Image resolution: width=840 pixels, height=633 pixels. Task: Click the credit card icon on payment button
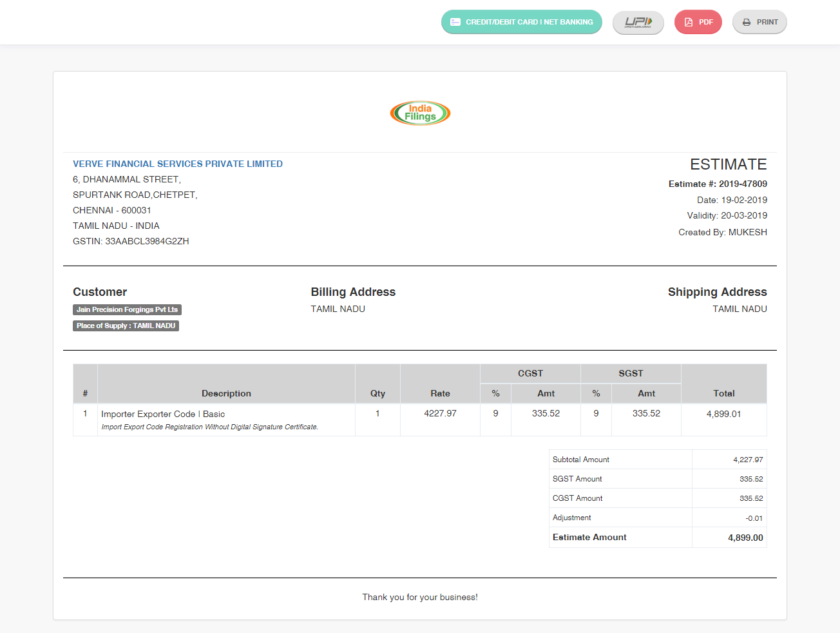(457, 21)
